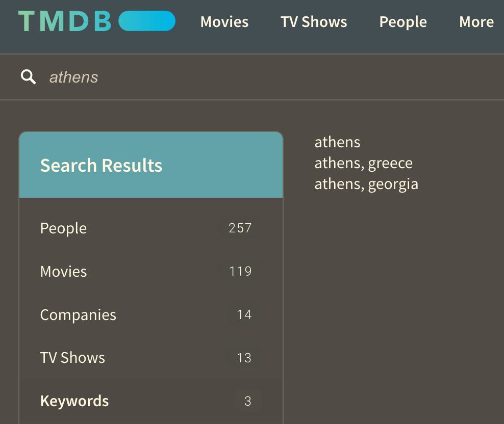Image resolution: width=504 pixels, height=424 pixels.
Task: Click the 14 count badge
Action: [244, 314]
